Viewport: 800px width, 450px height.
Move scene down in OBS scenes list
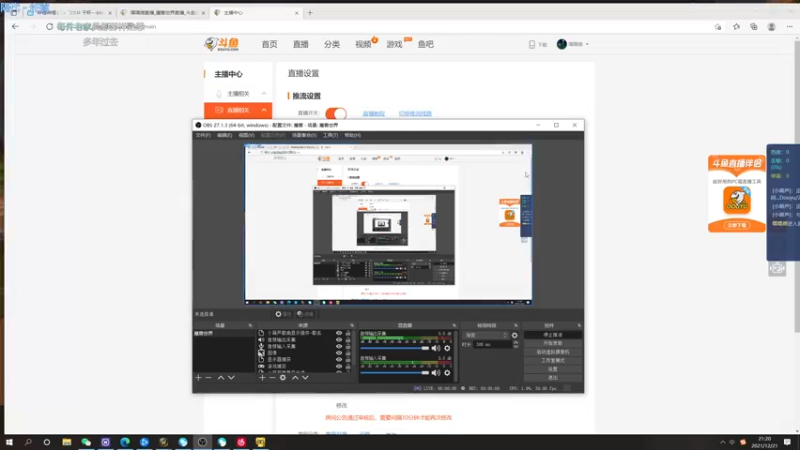(x=231, y=378)
